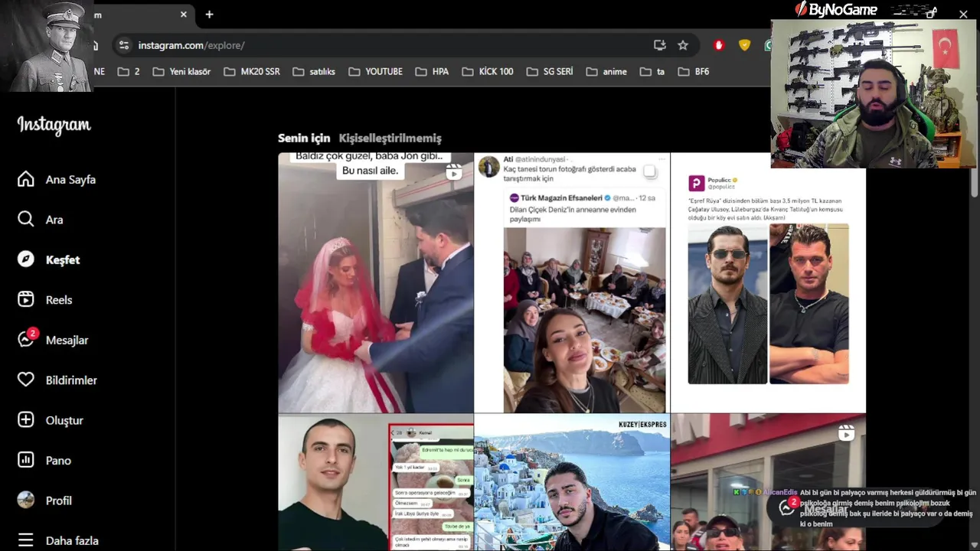Open site information icon beside URL
980x551 pixels.
(x=124, y=45)
